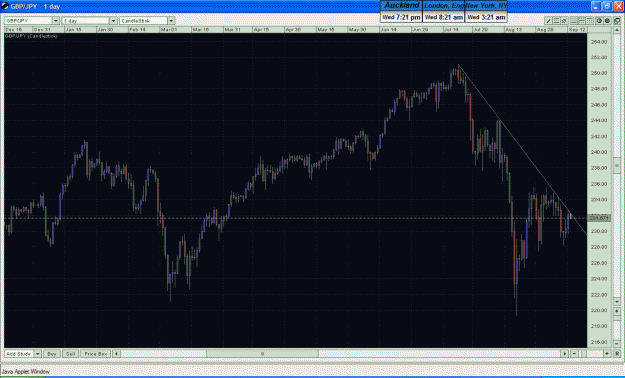The height and width of the screenshot is (378, 625).
Task: Click the Sep 12 date axis label
Action: [x=577, y=30]
